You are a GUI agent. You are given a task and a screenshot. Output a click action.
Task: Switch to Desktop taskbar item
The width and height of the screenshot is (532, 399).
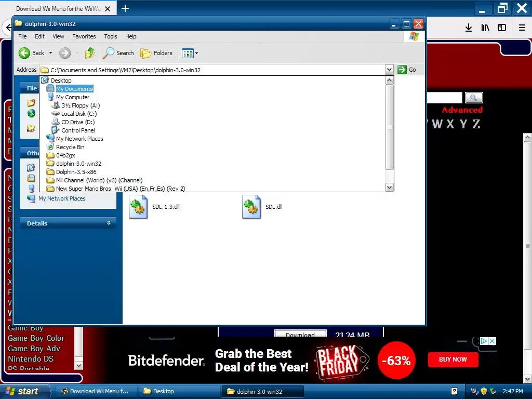click(179, 391)
